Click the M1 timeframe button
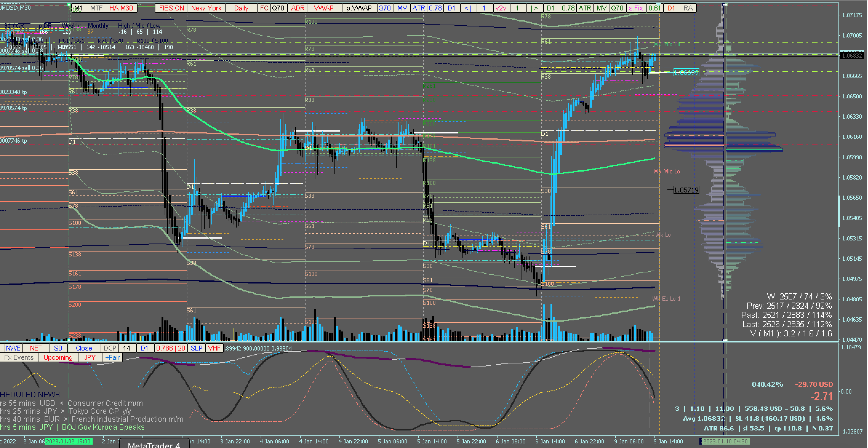 click(78, 8)
